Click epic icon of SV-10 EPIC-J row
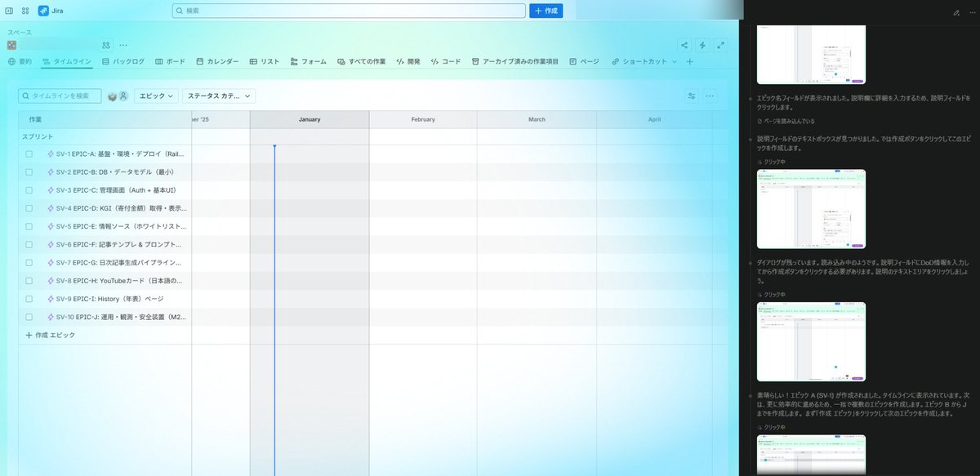 click(51, 317)
